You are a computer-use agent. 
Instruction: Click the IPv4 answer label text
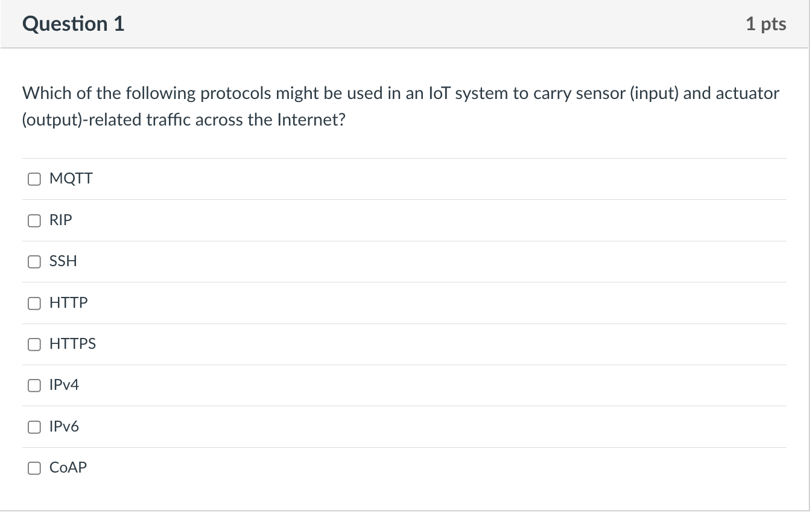(64, 385)
